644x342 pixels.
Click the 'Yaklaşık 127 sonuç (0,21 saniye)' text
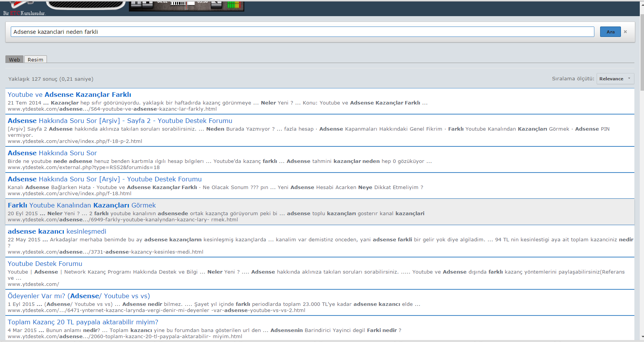(51, 79)
